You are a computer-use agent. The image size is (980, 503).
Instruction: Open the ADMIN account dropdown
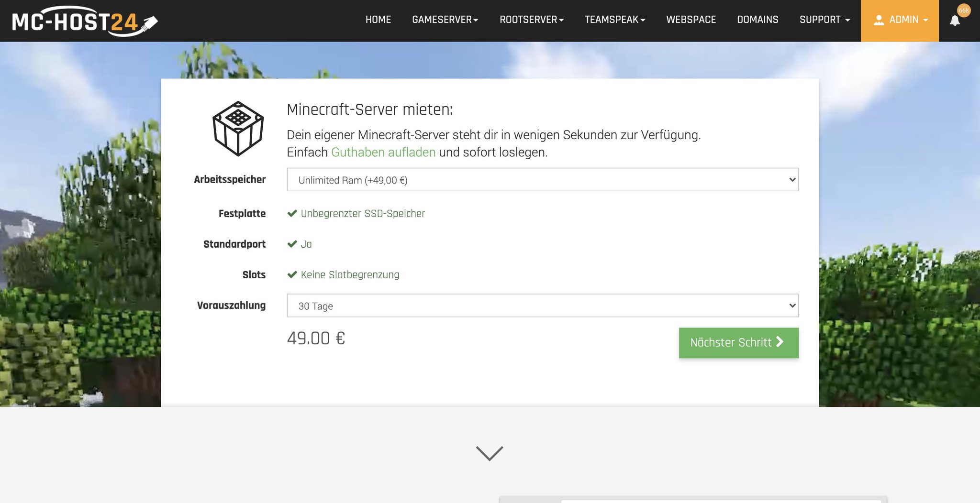tap(900, 21)
